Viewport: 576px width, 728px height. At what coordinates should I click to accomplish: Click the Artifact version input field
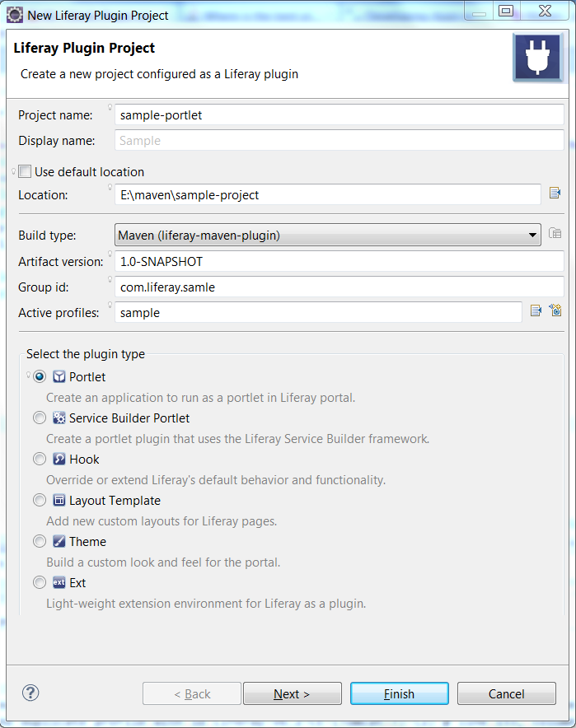340,261
